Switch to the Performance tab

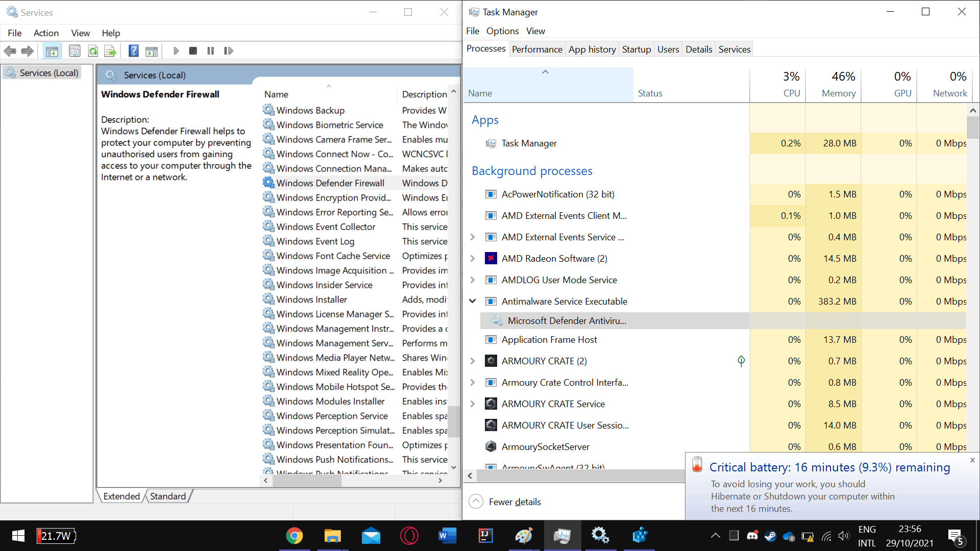click(537, 49)
